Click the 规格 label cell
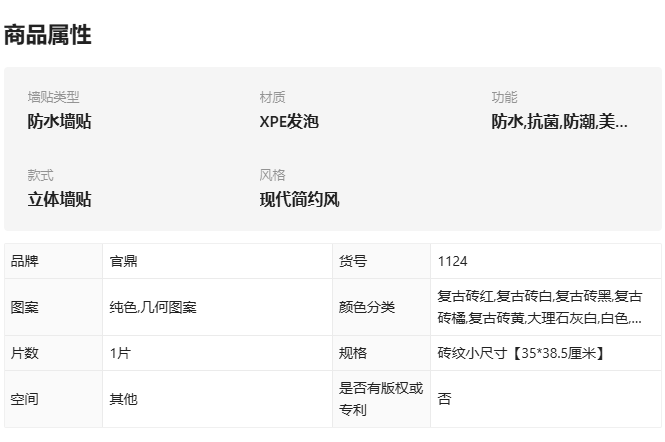Viewport: 665px width, 442px height. 381,353
